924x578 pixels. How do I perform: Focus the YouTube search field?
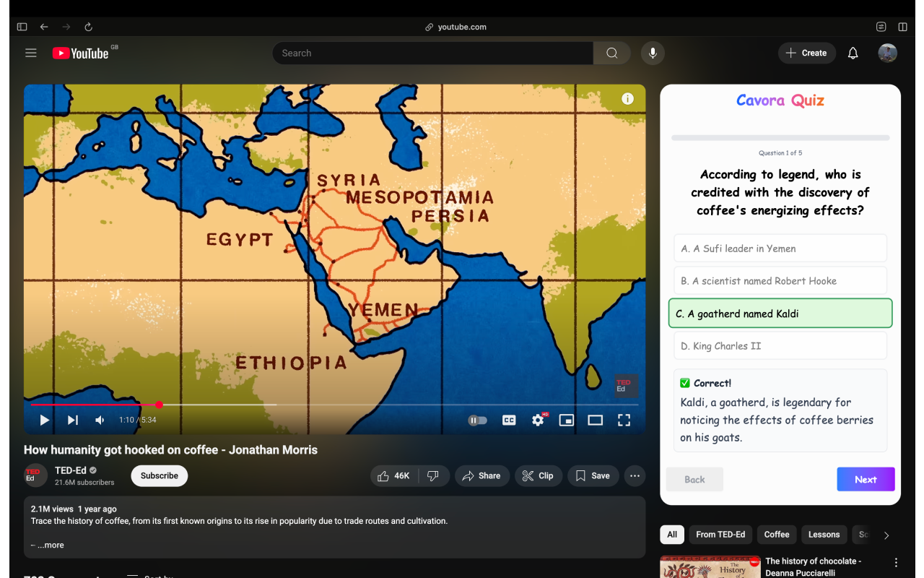pyautogui.click(x=433, y=53)
